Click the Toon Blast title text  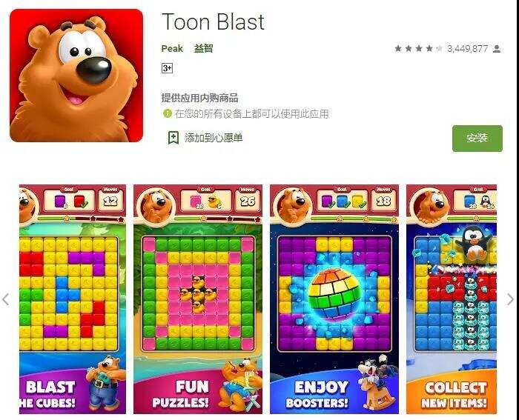(x=214, y=21)
